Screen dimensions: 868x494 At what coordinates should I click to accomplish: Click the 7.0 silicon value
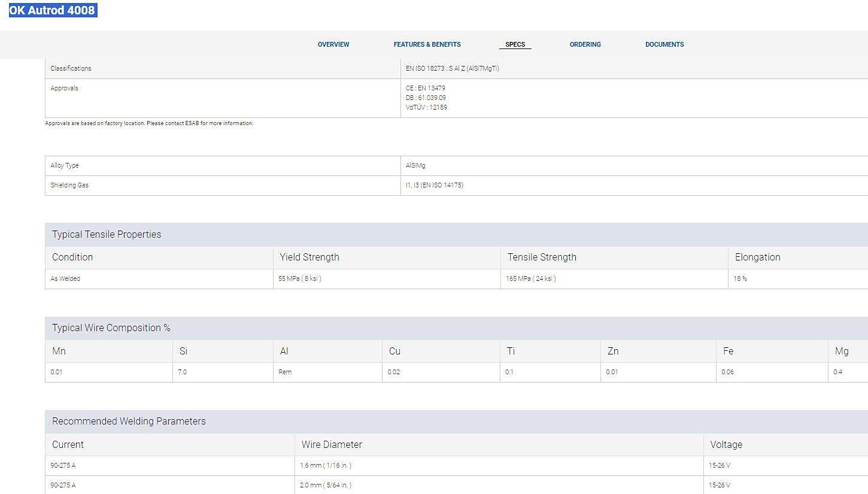183,372
